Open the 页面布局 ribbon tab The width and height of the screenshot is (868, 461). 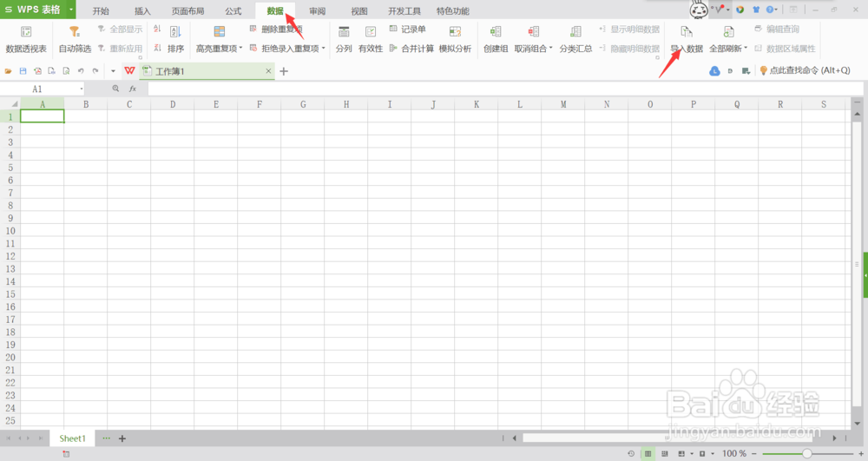187,11
